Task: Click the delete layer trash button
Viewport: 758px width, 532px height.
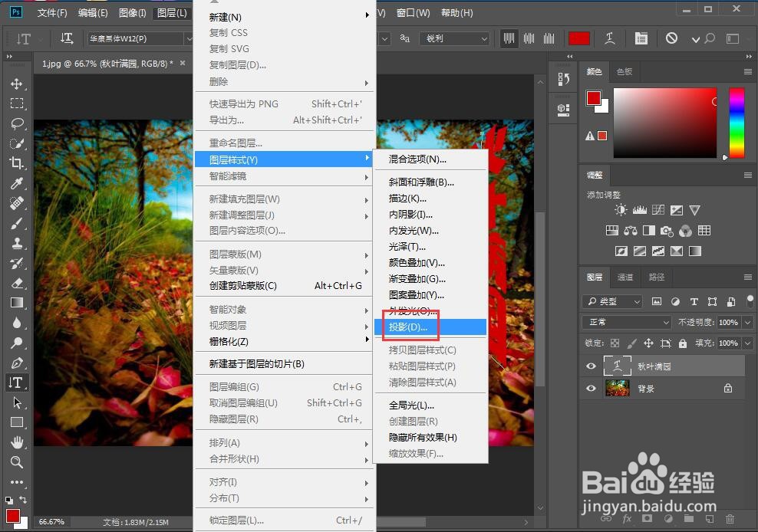Action: [x=730, y=519]
